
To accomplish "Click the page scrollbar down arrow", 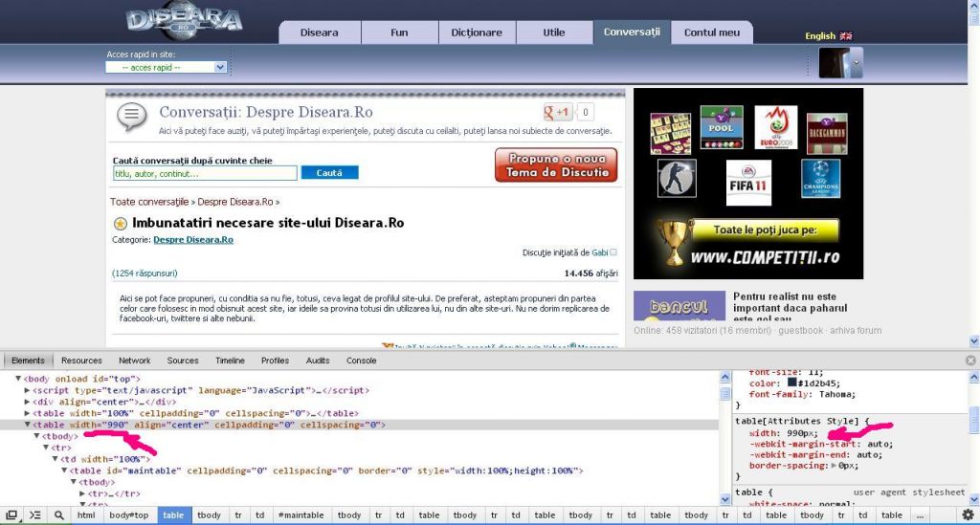I will (x=973, y=340).
